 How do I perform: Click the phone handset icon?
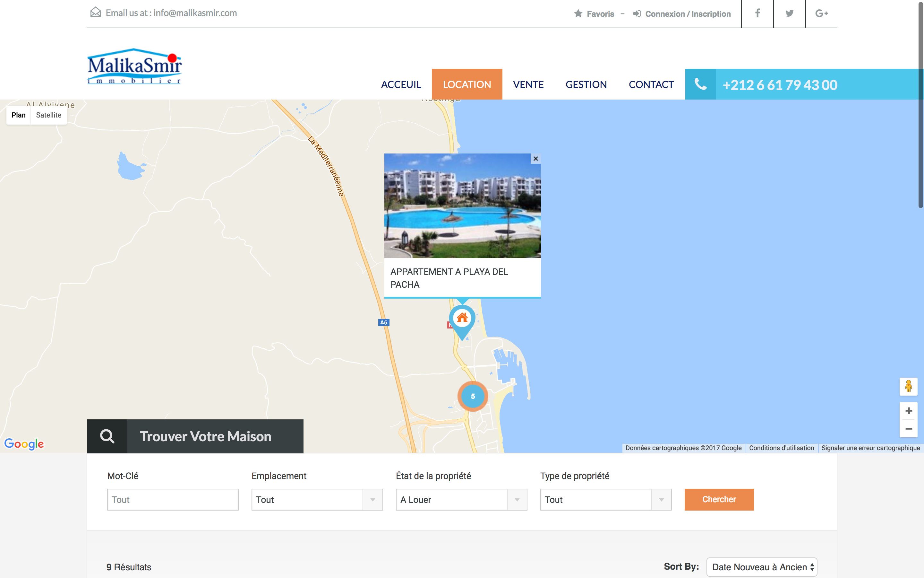point(700,84)
